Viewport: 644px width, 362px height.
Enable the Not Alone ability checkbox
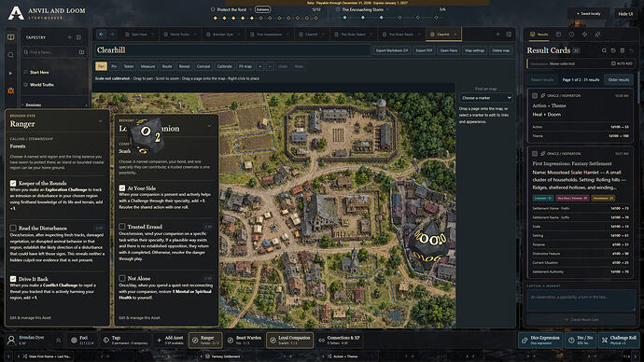point(122,278)
